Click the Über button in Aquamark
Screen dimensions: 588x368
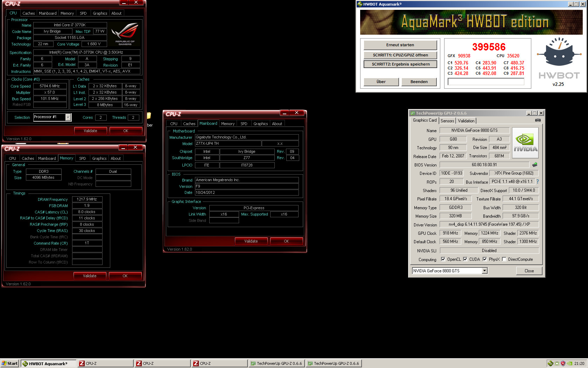[x=381, y=82]
